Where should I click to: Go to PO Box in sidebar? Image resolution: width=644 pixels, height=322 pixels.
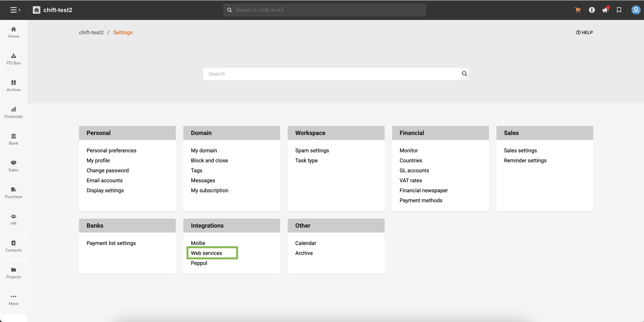(14, 59)
